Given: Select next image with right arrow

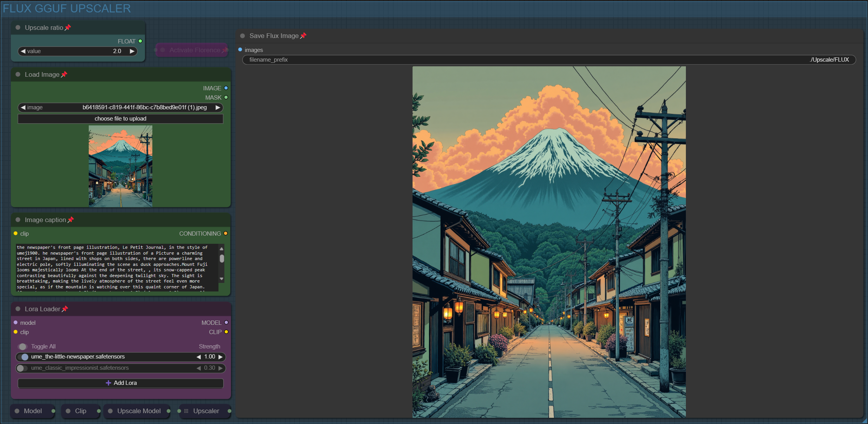Looking at the screenshot, I should 218,107.
